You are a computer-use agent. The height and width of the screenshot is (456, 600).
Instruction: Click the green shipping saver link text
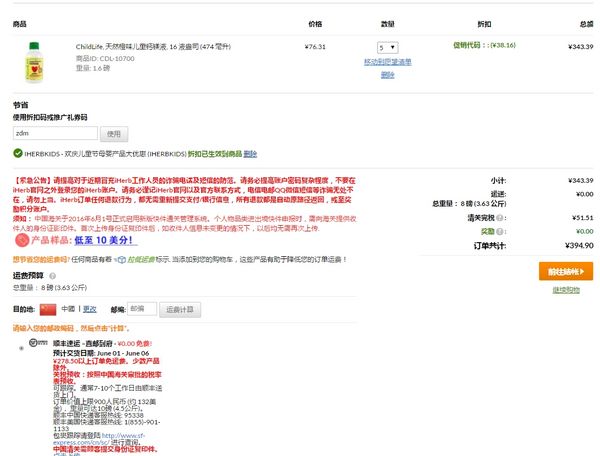(x=141, y=259)
